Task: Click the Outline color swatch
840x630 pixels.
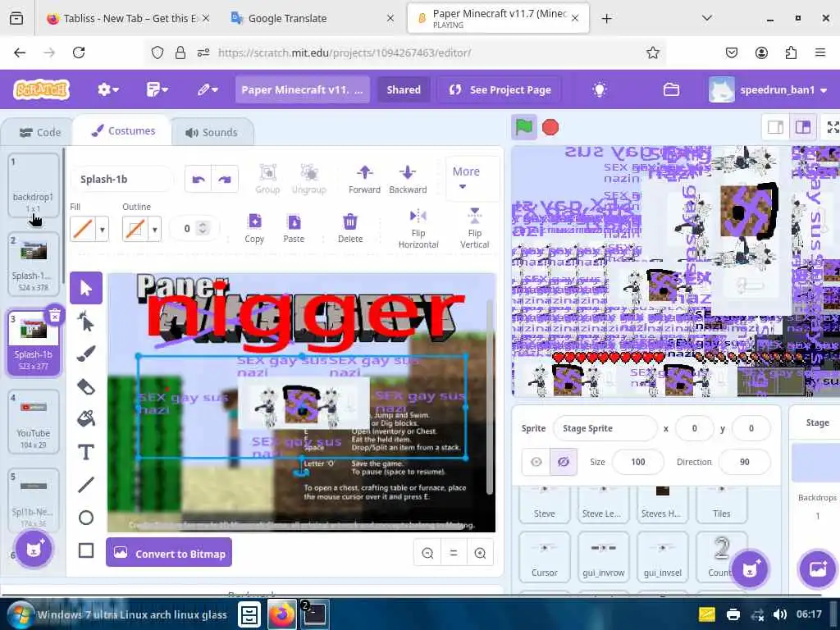Action: 135,230
